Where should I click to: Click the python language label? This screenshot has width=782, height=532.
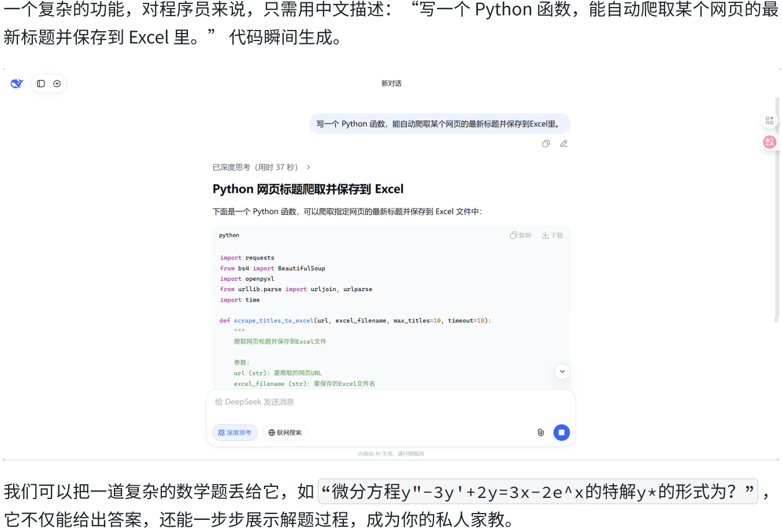(x=229, y=235)
